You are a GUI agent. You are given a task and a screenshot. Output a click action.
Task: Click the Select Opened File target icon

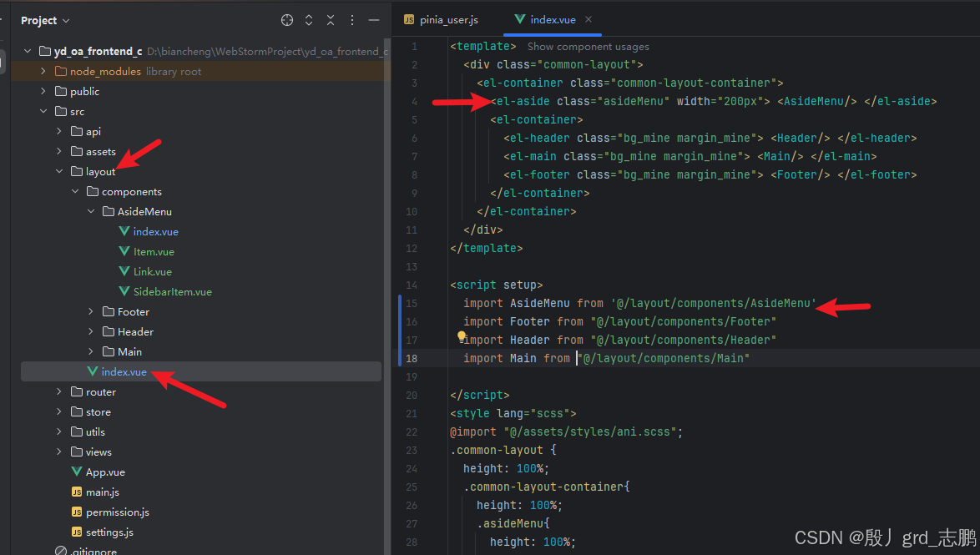click(x=287, y=20)
